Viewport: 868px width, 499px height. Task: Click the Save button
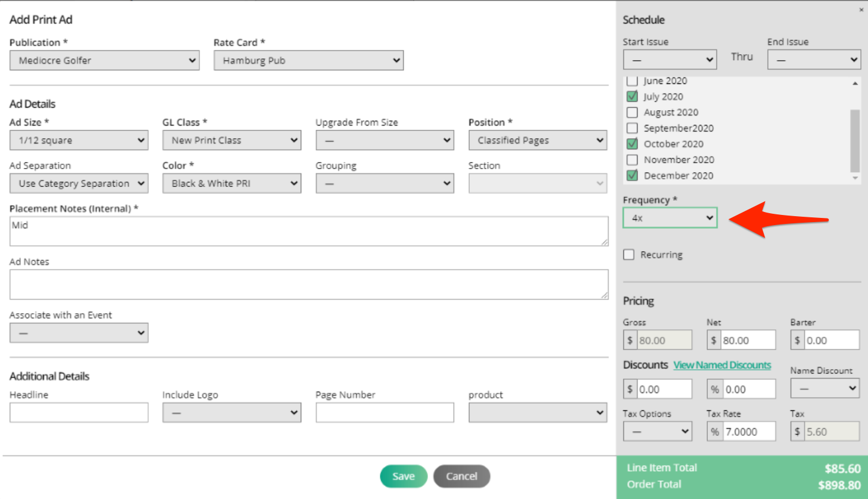click(403, 476)
